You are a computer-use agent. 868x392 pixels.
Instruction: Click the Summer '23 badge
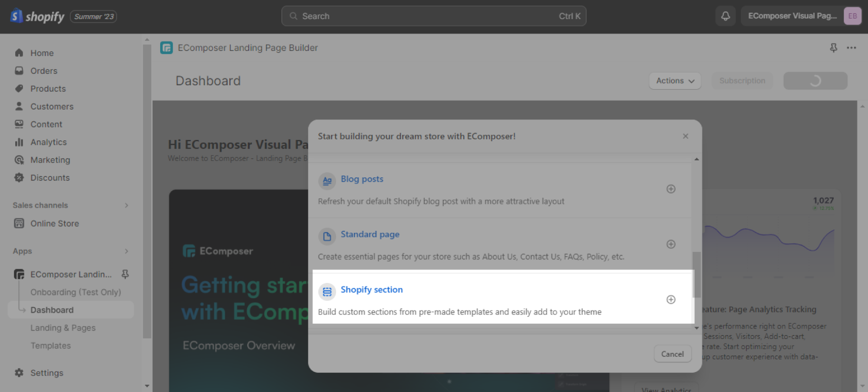93,17
